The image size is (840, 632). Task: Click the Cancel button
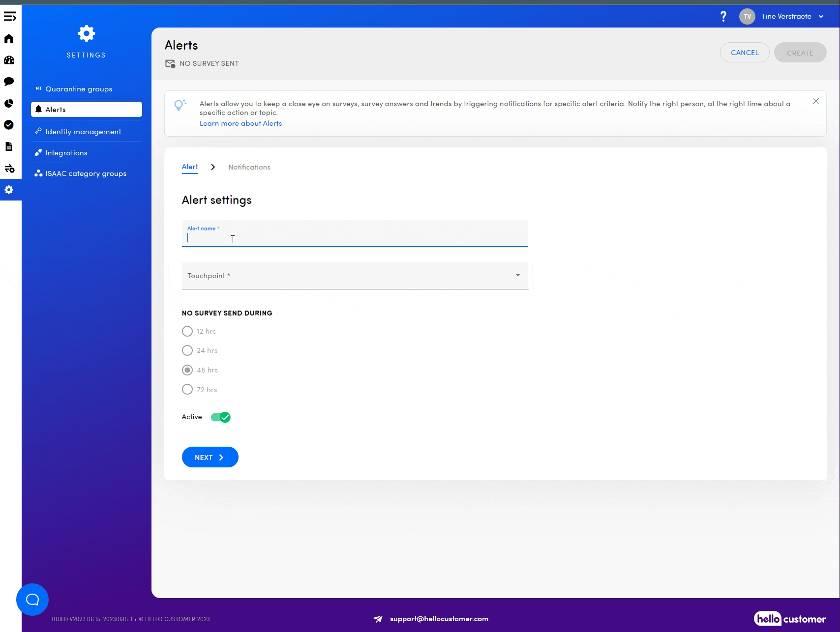744,53
